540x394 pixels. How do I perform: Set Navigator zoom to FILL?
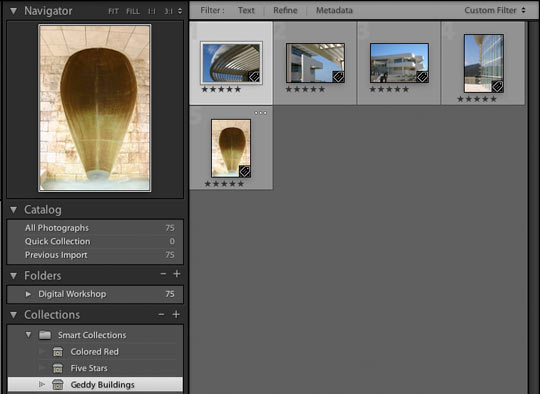(x=133, y=11)
